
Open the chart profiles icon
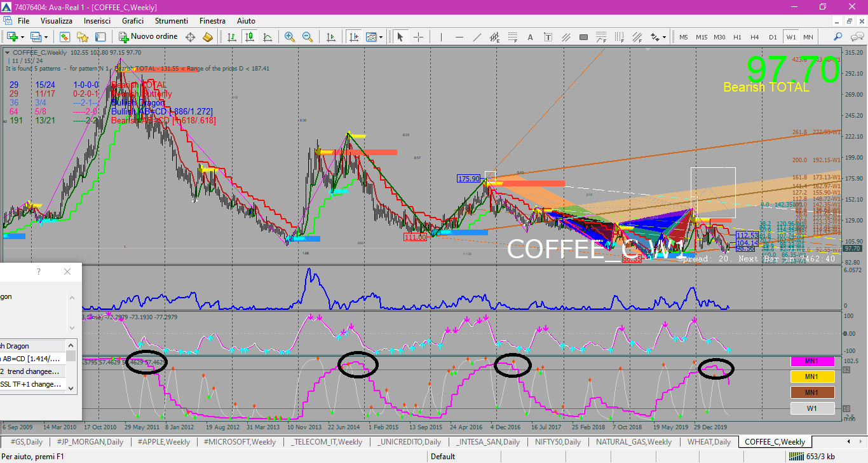tap(36, 37)
